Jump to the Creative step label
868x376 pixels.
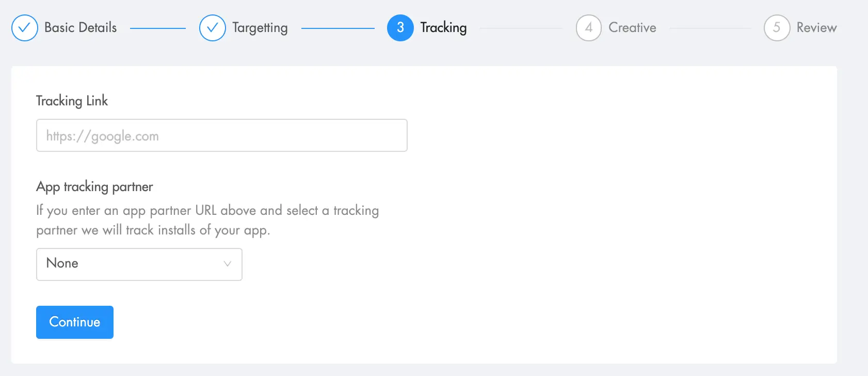pyautogui.click(x=632, y=28)
